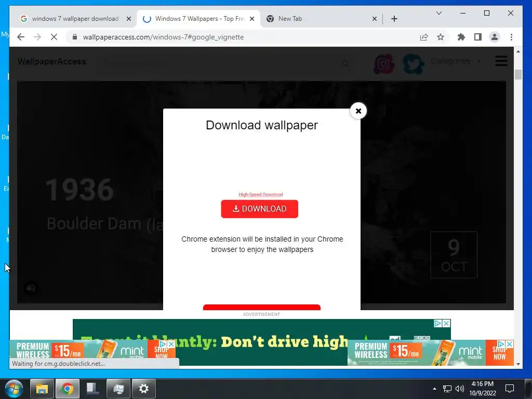Select the Windows 7 Wallpapers tab
The image size is (532, 399).
click(x=199, y=19)
